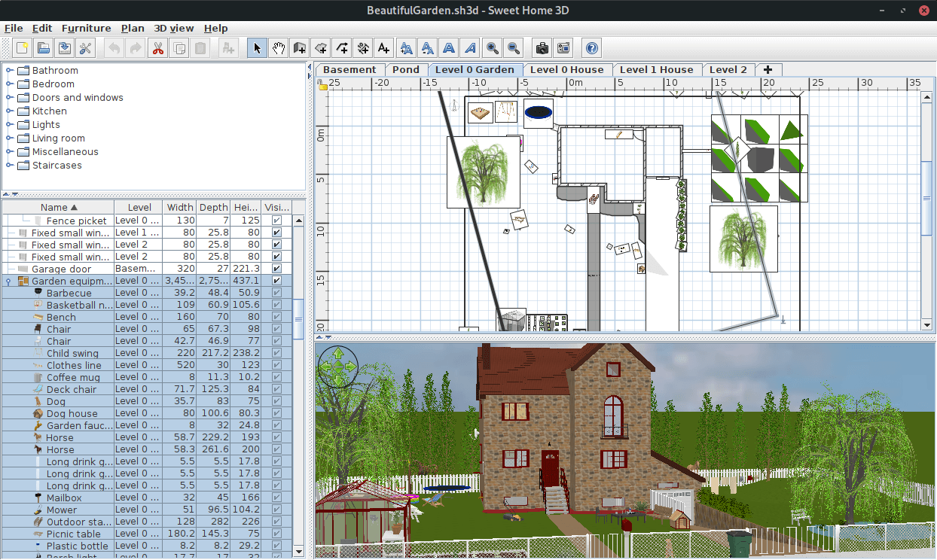Open the File menu

[x=14, y=28]
